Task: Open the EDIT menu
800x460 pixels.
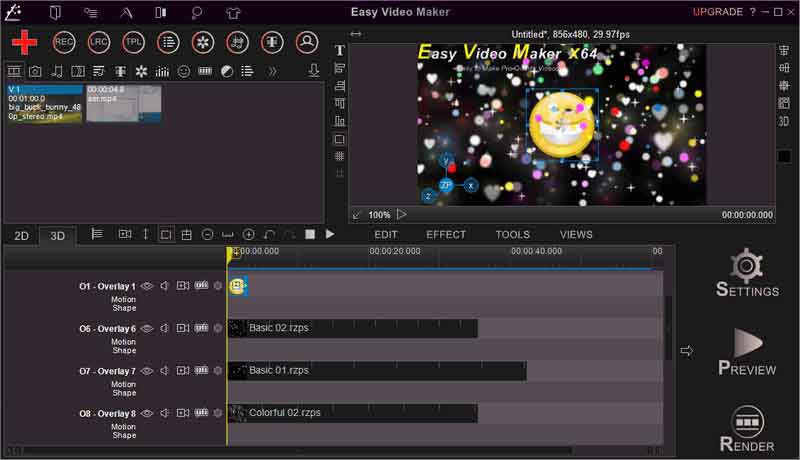Action: (386, 235)
